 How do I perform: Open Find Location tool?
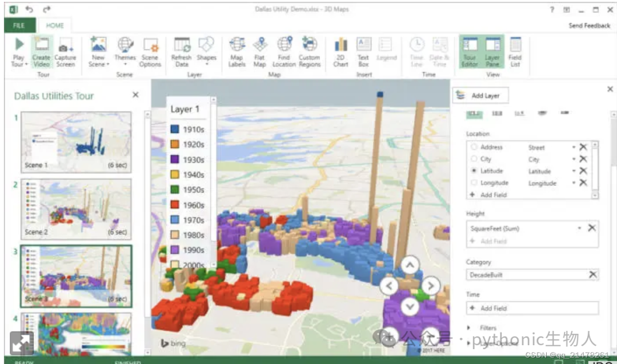pos(284,52)
